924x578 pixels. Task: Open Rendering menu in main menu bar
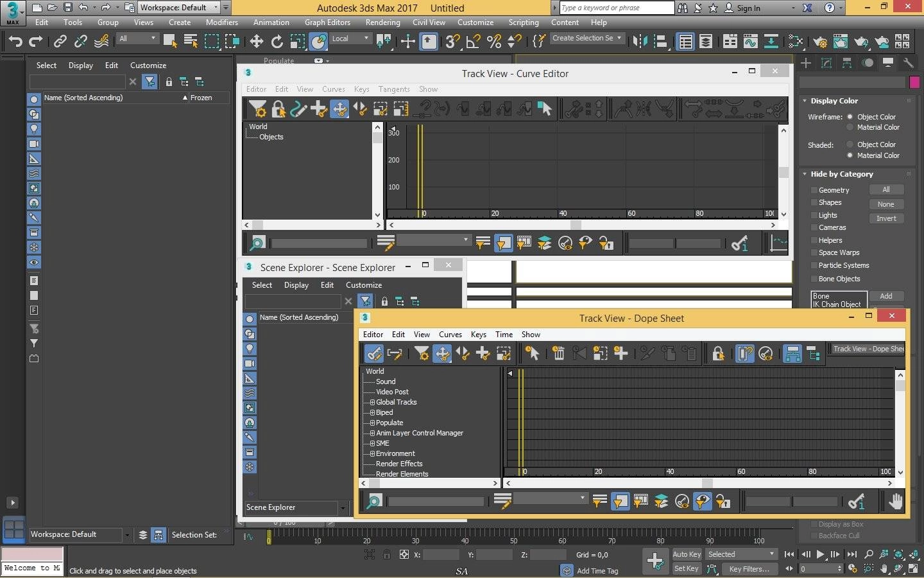pos(382,22)
